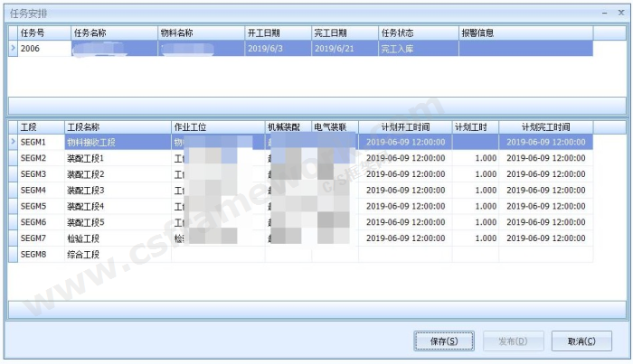This screenshot has width=633, height=364.
Task: Select task row 2006 in top grid
Action: (x=43, y=49)
